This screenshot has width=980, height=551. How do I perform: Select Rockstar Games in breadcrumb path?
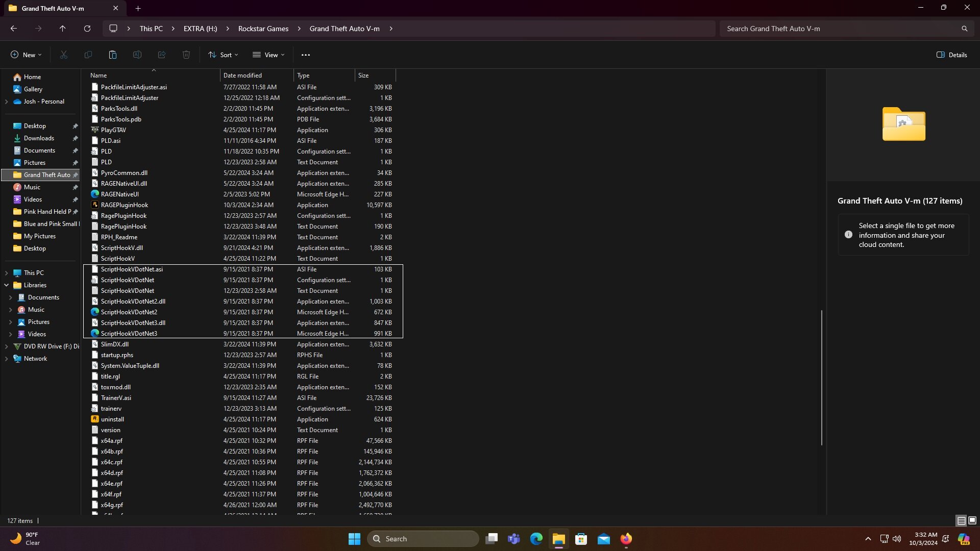pos(263,29)
